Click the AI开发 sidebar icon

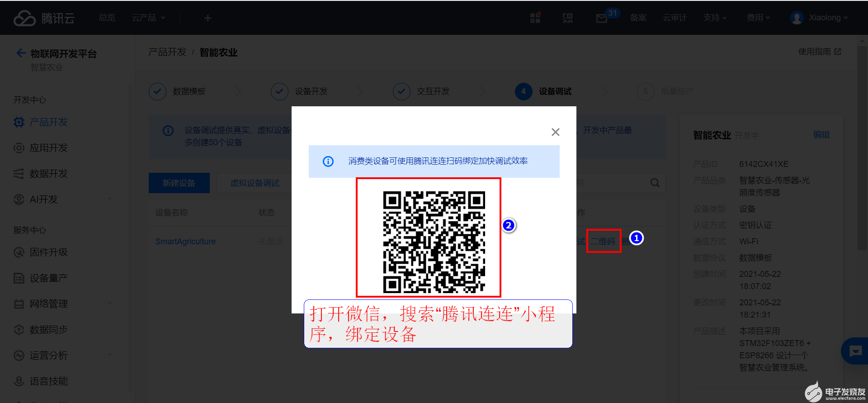tap(19, 199)
